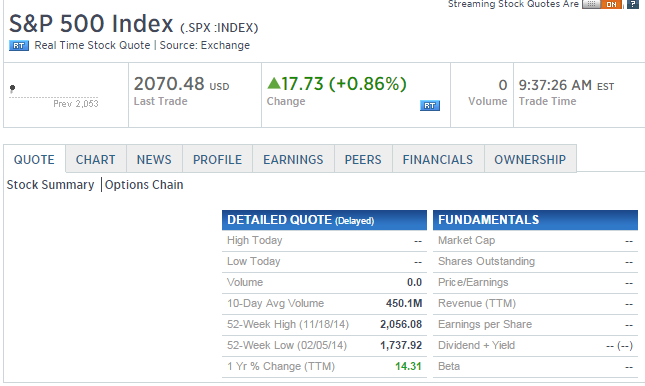View the FINANCIALS tab
Viewport: 645px width, 386px height.
point(438,159)
